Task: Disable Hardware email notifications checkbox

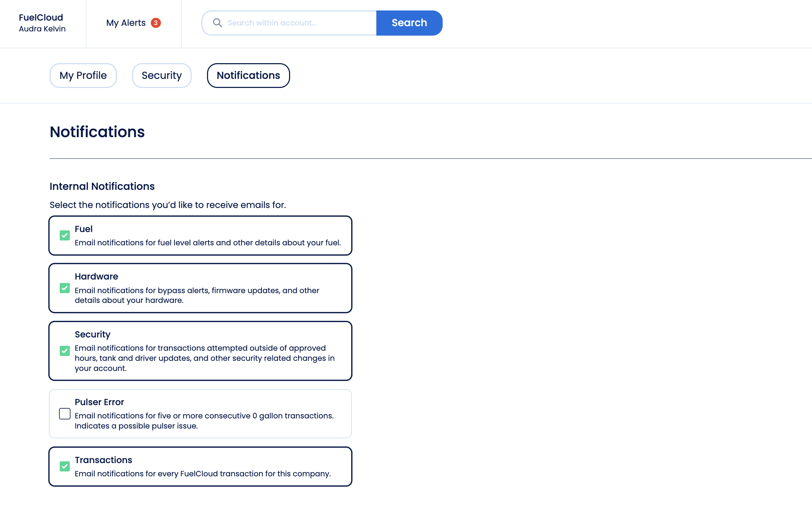Action: point(65,288)
